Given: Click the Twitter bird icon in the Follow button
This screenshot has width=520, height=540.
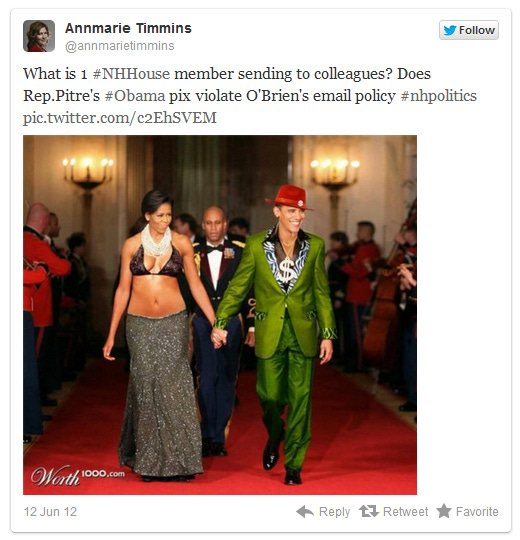Looking at the screenshot, I should click(450, 30).
